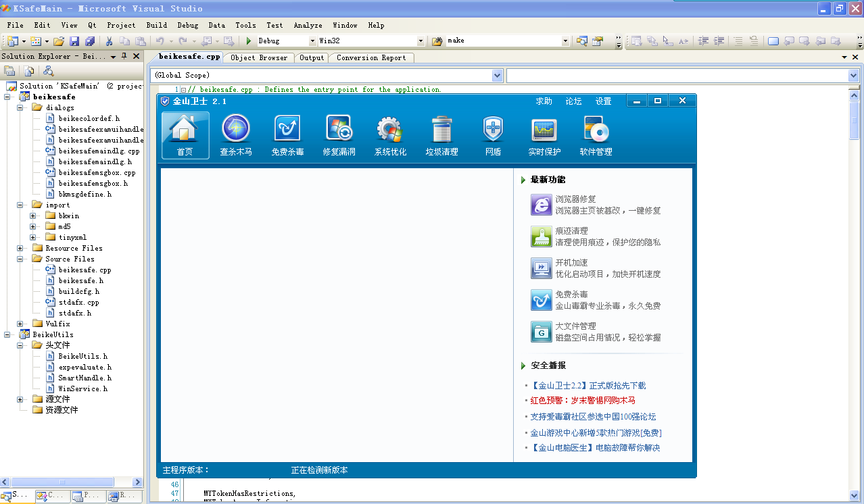Image resolution: width=864 pixels, height=504 pixels.
Task: Open the Win32 platform dropdown
Action: [421, 41]
